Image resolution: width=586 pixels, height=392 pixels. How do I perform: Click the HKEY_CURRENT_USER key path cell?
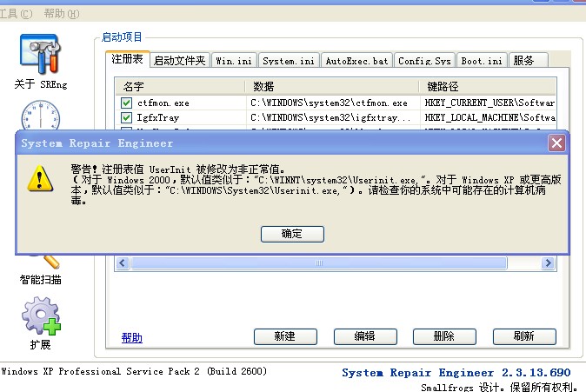(x=489, y=103)
